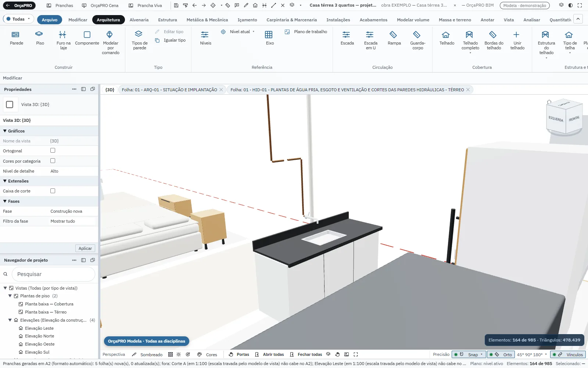588x368 pixels.
Task: Tick the Caixa de corte checkbox
Action: [x=53, y=191]
